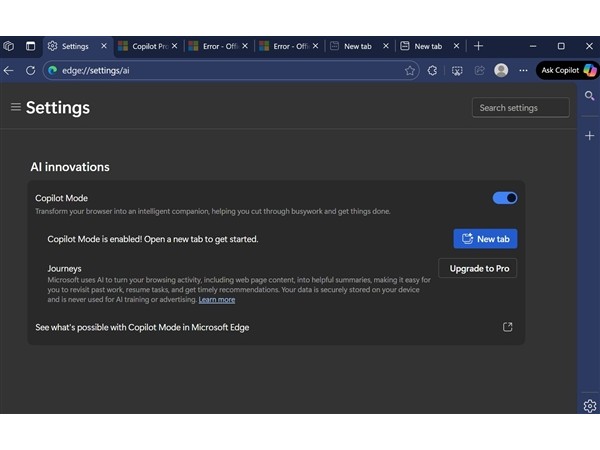Open the profile avatar menu

[501, 70]
